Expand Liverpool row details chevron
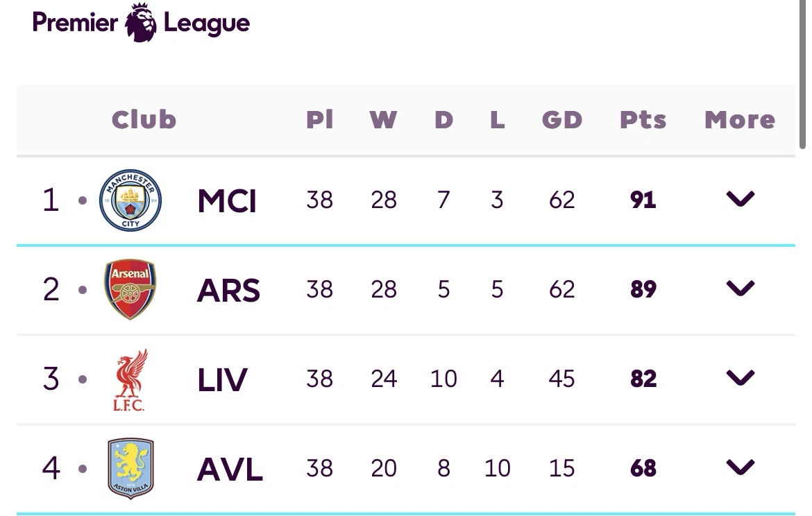Screen dimensions: 812x516 pyautogui.click(x=741, y=378)
